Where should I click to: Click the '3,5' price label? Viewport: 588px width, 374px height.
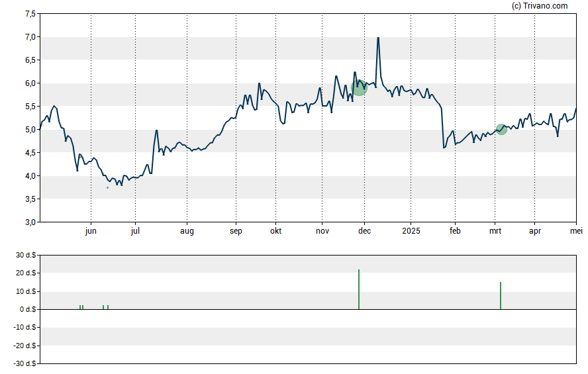tap(30, 199)
